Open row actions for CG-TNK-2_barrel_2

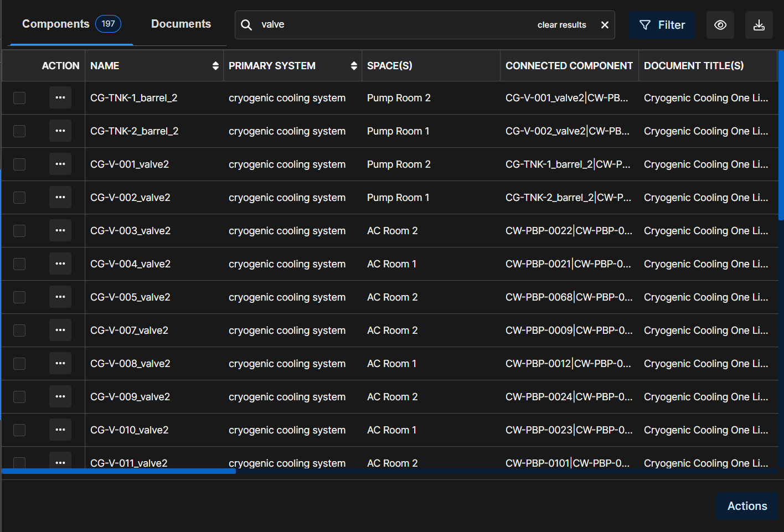click(x=60, y=131)
